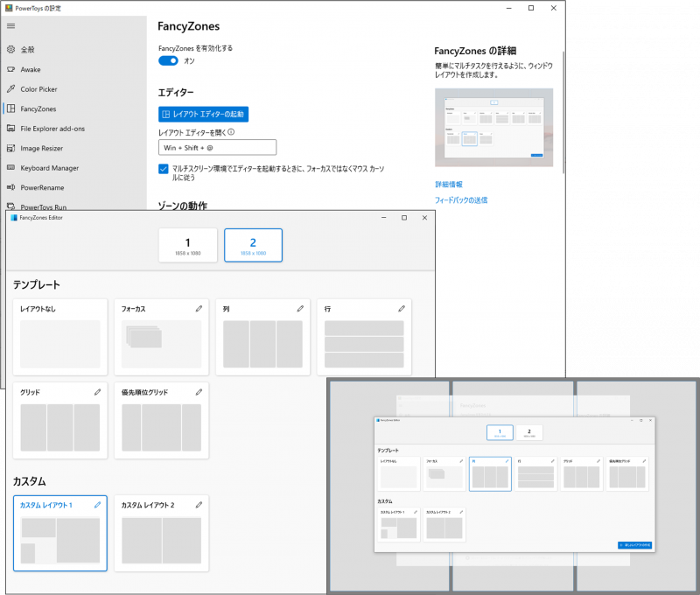The width and height of the screenshot is (700, 595).
Task: Choose the フォーカス template card in the large editor
Action: pos(162,337)
